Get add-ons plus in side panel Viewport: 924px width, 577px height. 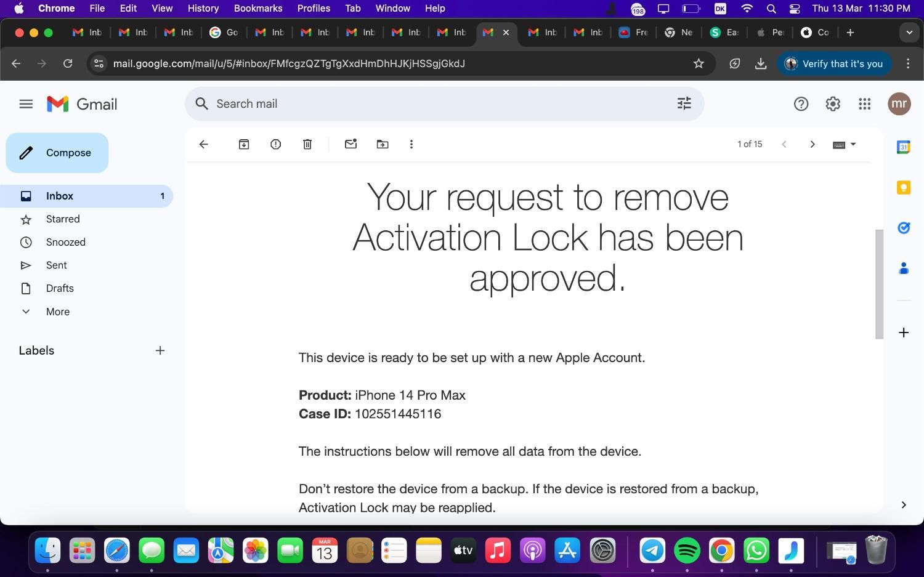pyautogui.click(x=904, y=333)
